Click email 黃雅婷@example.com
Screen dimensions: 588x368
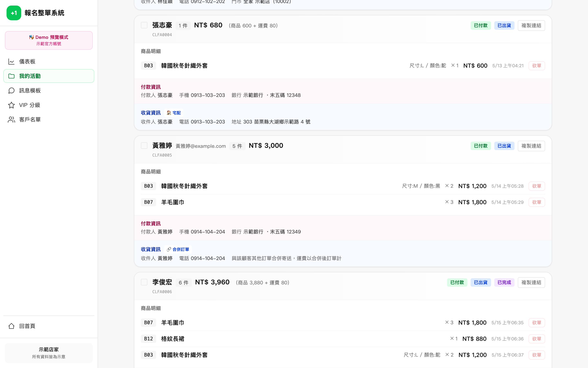point(201,146)
